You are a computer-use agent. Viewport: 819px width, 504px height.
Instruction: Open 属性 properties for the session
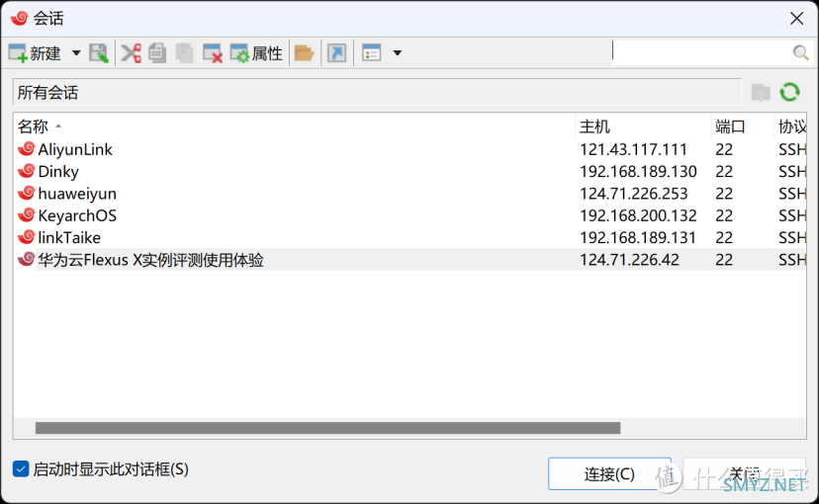click(256, 53)
